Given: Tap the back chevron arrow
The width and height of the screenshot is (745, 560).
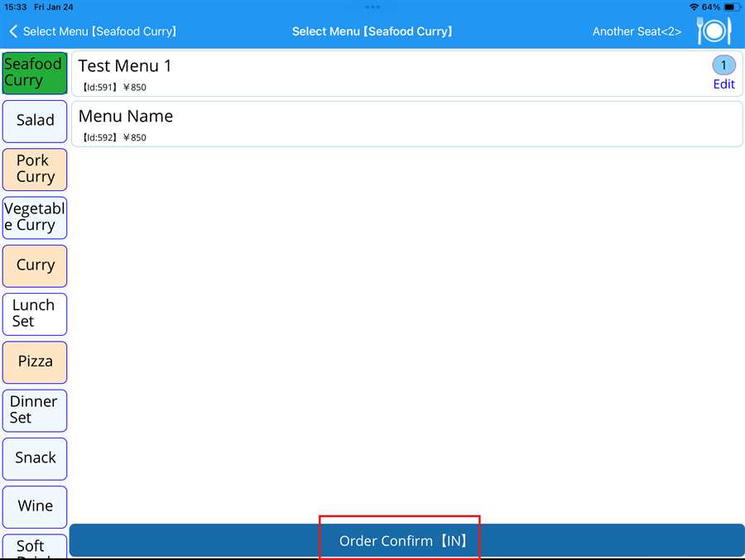Looking at the screenshot, I should click(13, 31).
